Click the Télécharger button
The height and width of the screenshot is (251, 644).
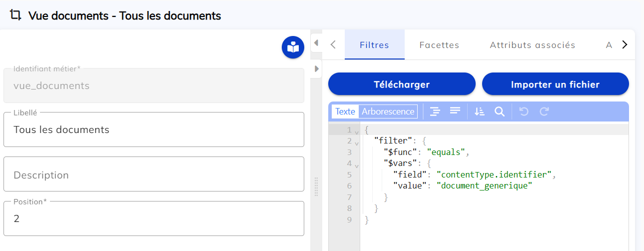tap(402, 84)
